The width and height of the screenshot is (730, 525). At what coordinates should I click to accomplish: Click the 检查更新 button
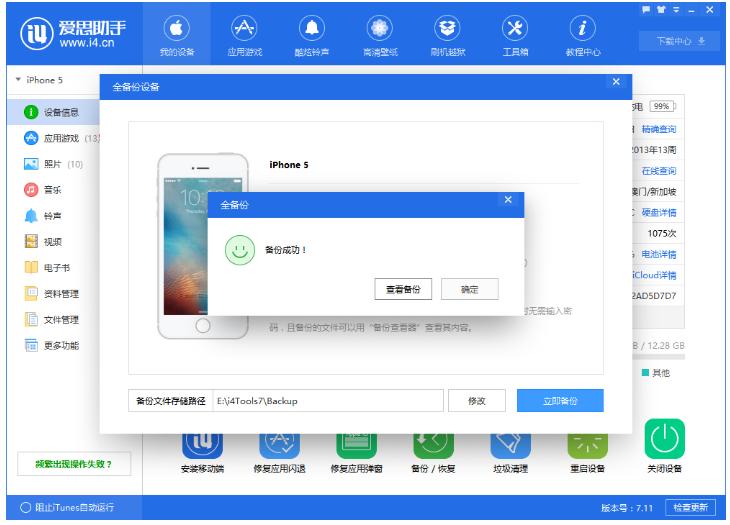(690, 507)
